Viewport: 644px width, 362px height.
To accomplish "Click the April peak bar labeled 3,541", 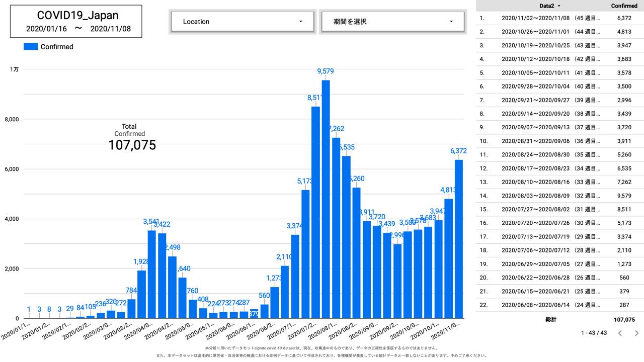I will (x=151, y=274).
